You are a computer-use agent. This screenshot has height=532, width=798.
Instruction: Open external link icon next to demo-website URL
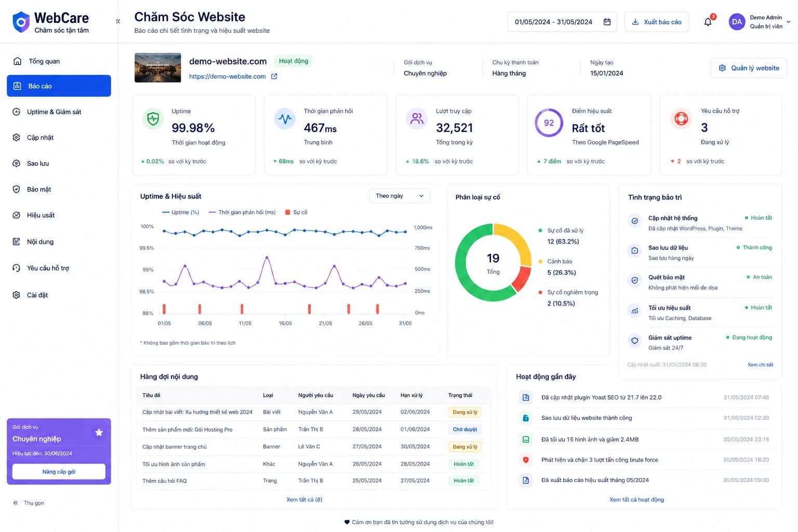(x=274, y=76)
